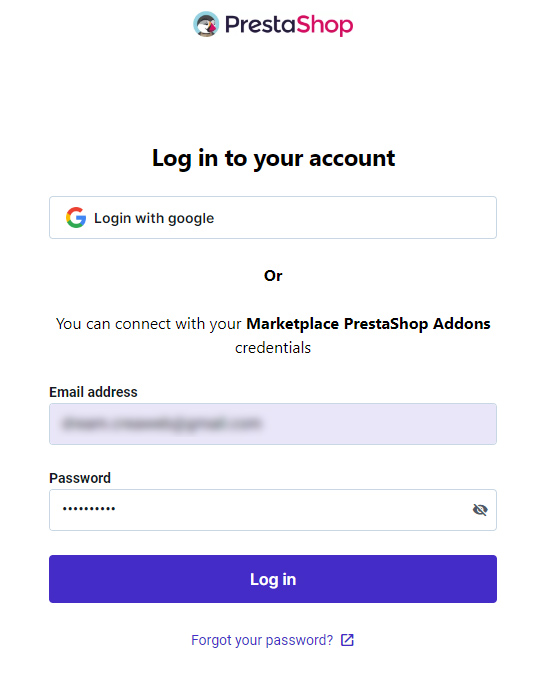Open the Forgot your password? link
Screen dimensions: 550x674
[x=262, y=640]
